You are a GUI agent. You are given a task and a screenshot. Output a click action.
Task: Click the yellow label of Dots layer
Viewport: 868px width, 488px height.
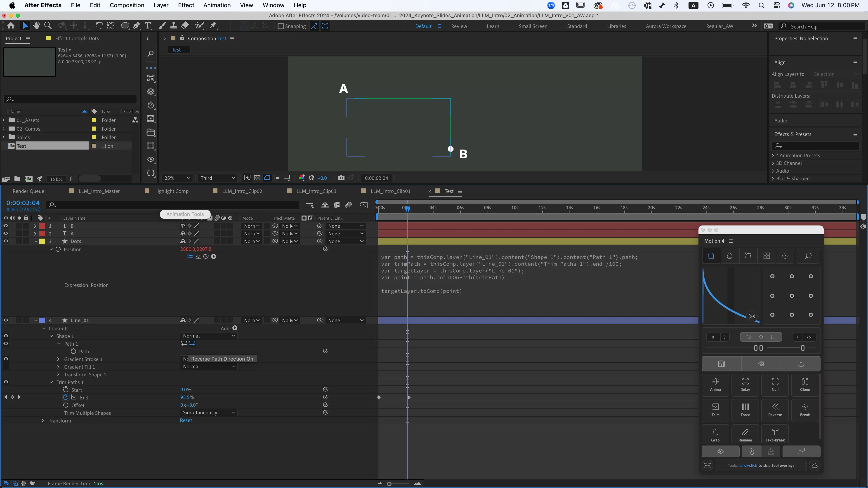point(42,241)
